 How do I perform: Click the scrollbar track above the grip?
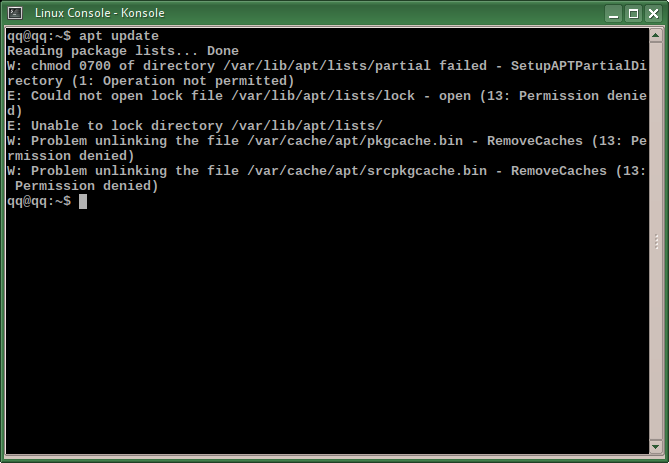tap(656, 137)
